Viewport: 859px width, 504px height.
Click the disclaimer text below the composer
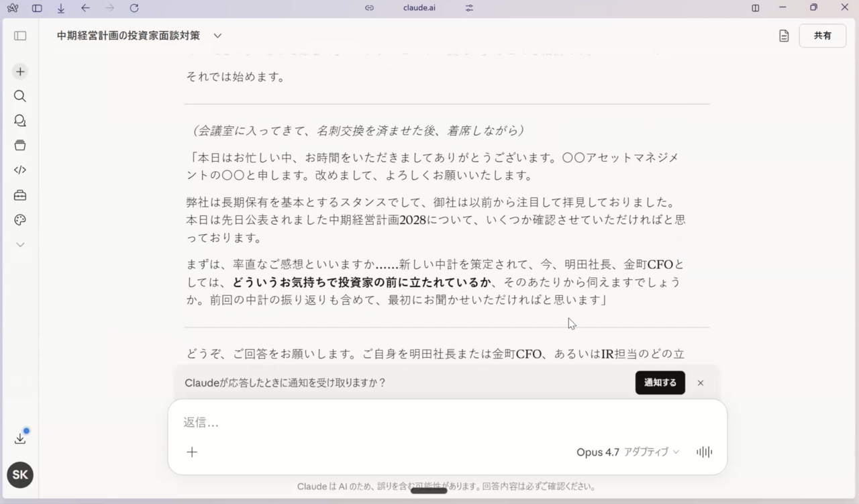click(446, 487)
